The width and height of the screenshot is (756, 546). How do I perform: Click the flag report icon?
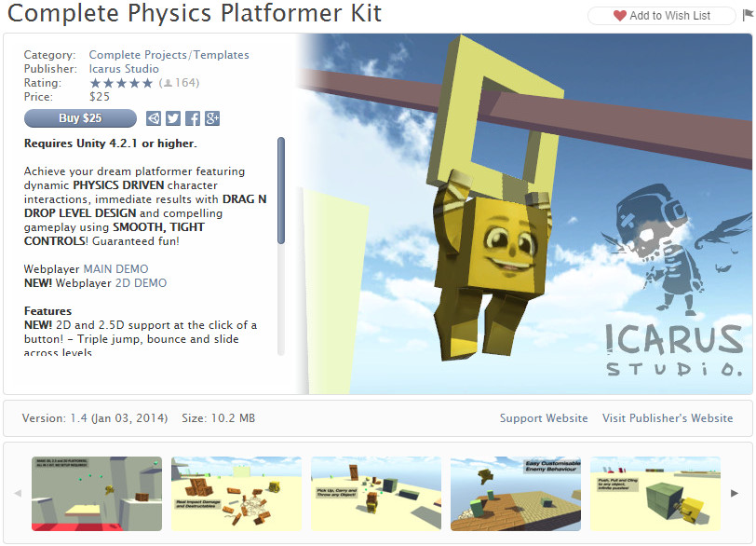coord(748,15)
